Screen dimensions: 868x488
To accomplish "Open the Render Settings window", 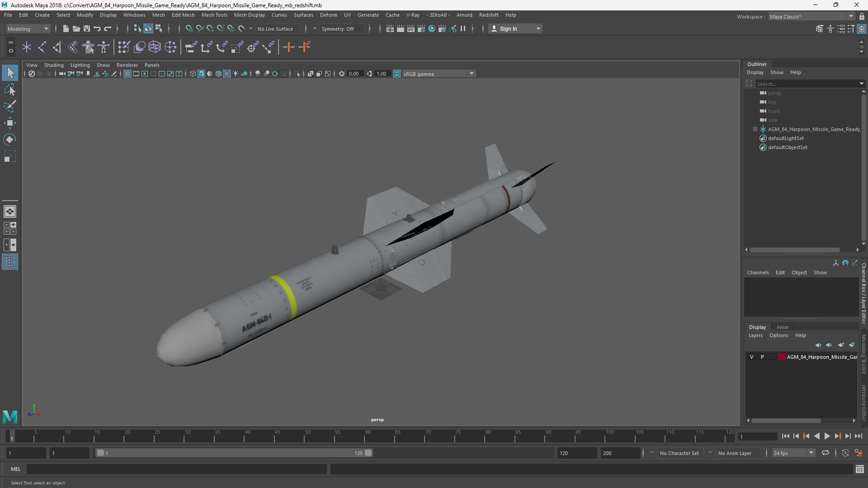I will [x=421, y=28].
